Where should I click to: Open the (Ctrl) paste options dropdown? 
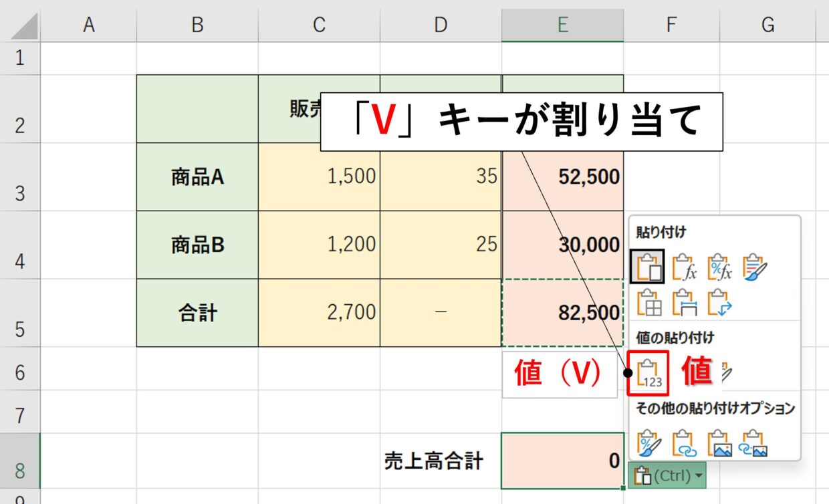[667, 476]
